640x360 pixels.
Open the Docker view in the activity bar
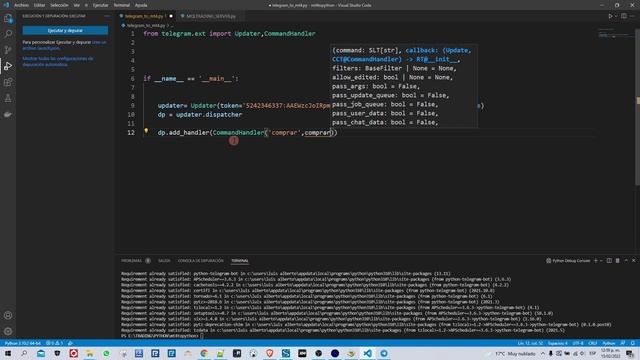pyautogui.click(x=8, y=114)
